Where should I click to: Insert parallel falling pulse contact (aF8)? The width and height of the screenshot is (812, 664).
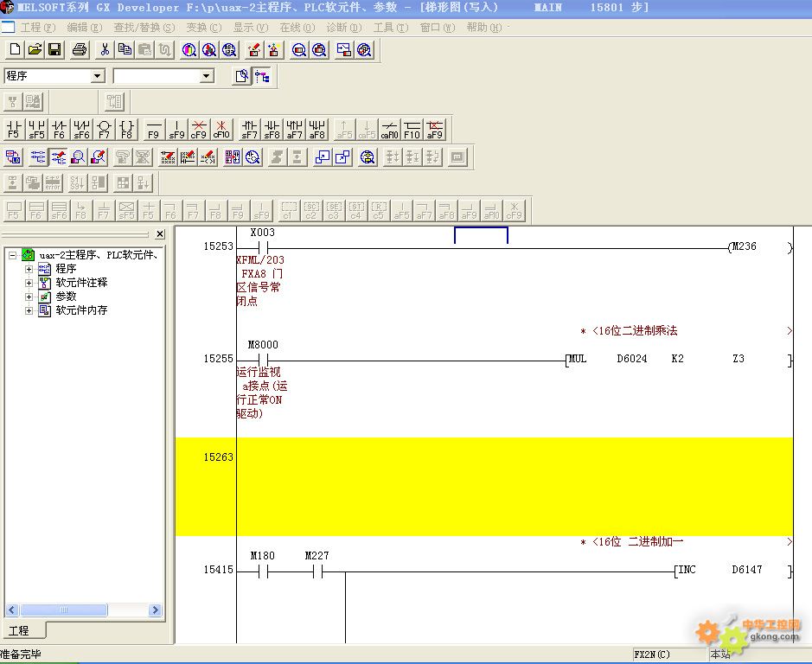316,130
